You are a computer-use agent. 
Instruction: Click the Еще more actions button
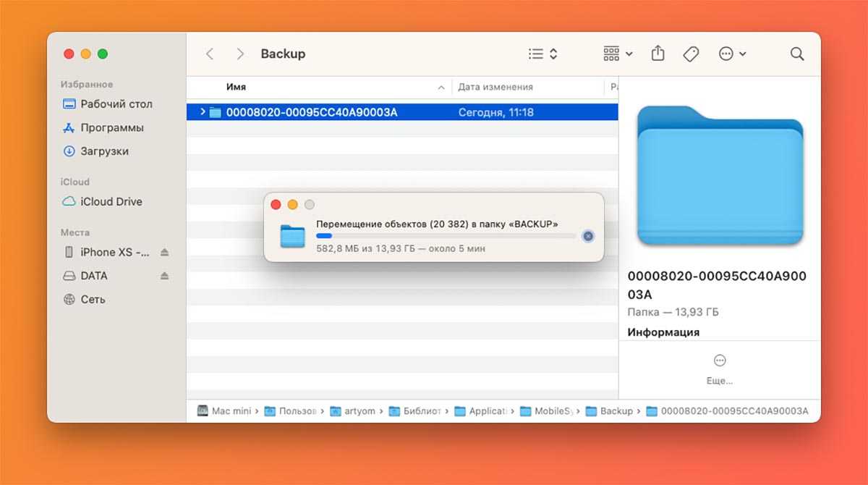719,368
